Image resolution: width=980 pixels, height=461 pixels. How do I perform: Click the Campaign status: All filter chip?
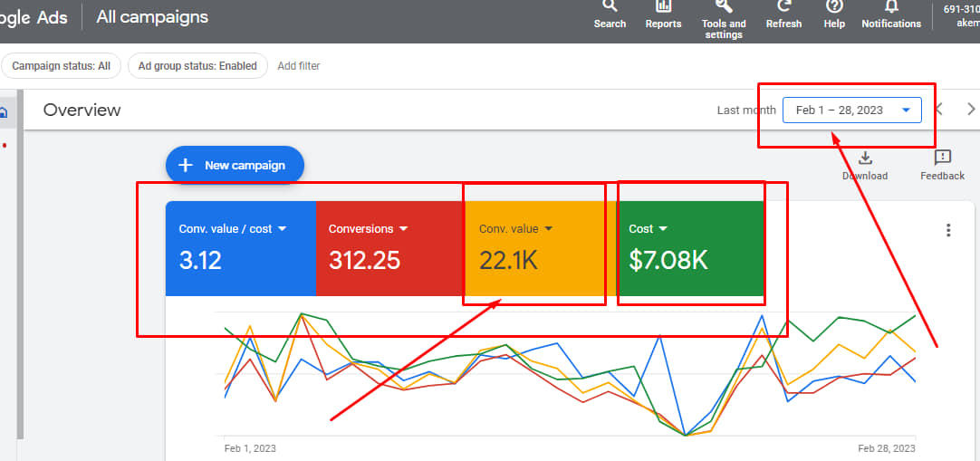(62, 66)
